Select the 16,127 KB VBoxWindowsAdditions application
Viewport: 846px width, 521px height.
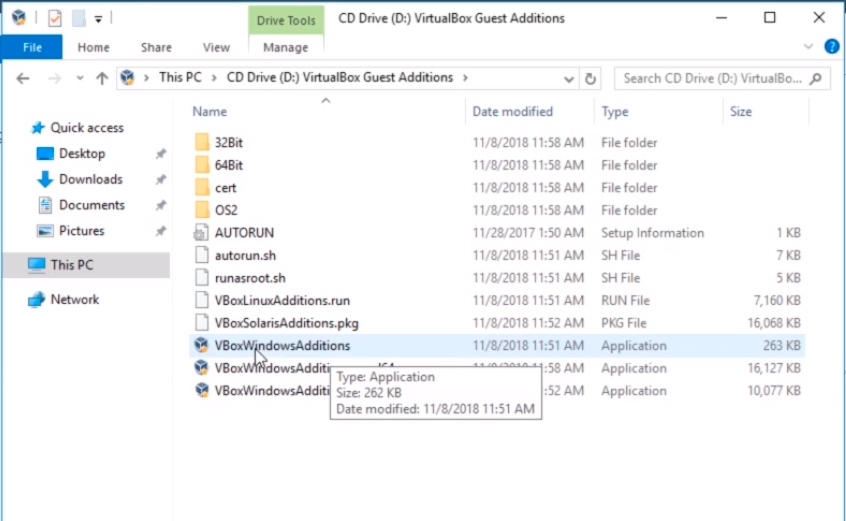[x=272, y=368]
